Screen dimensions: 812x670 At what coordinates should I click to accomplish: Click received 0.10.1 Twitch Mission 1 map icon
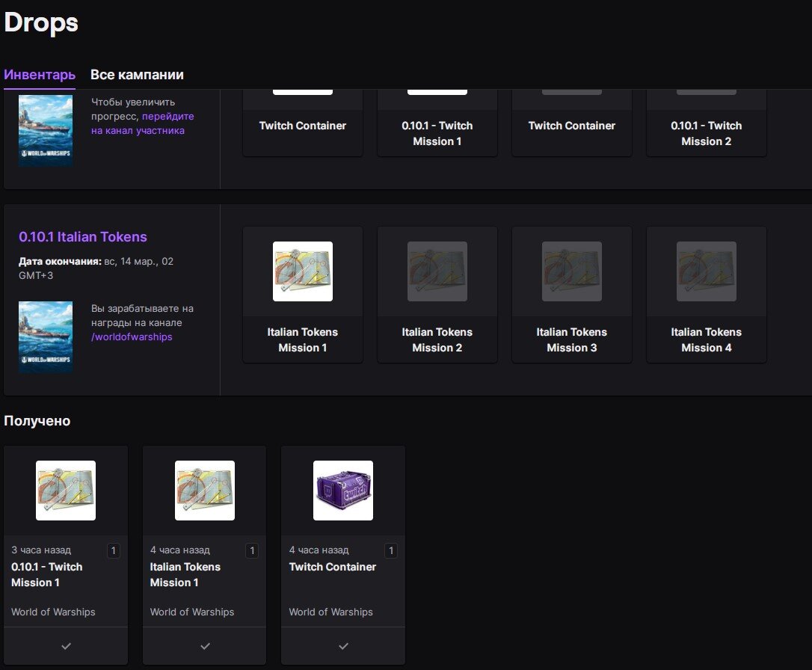click(66, 491)
